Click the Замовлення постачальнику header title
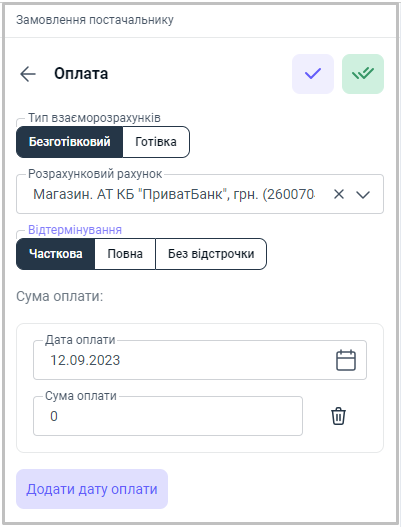Viewport: 401px width, 527px height. [95, 20]
